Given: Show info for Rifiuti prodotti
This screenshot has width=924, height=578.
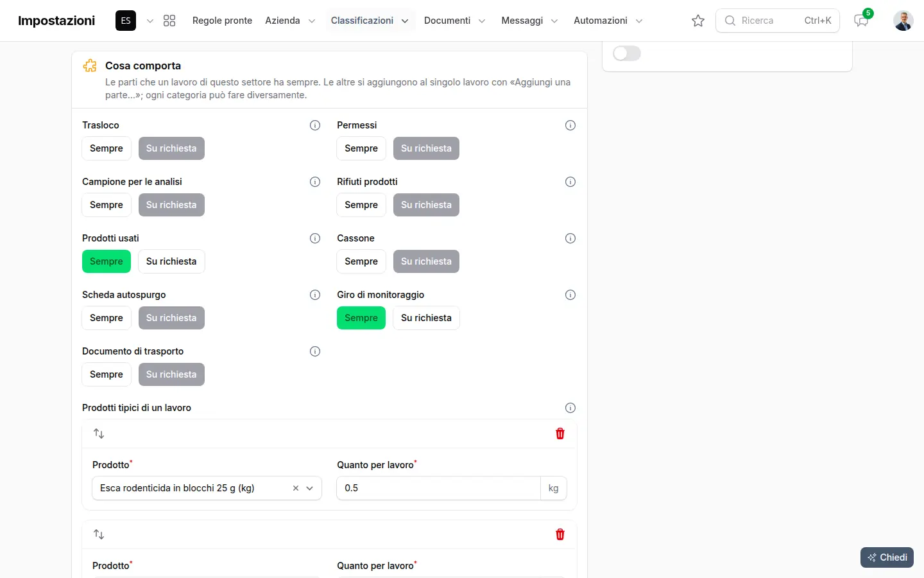Looking at the screenshot, I should point(570,182).
